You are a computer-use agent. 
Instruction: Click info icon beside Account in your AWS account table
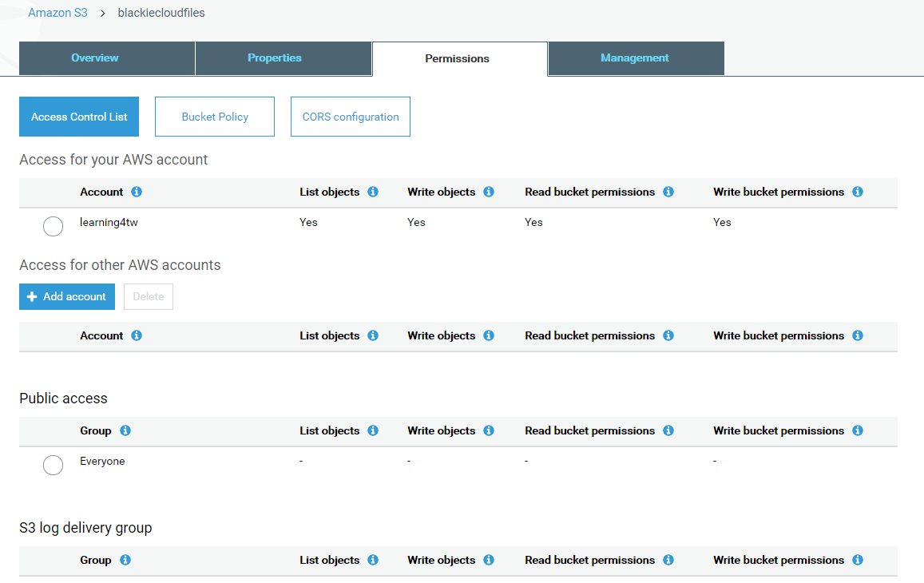137,192
